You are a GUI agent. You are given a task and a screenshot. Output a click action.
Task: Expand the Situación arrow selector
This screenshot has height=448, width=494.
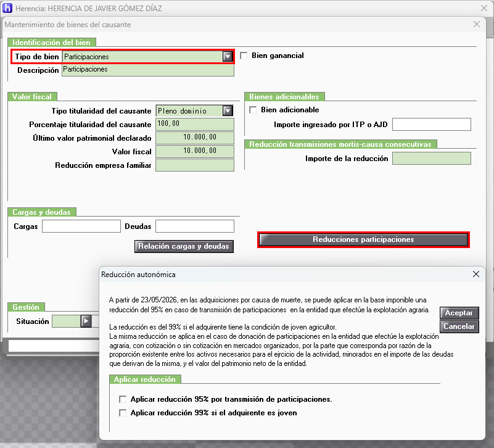86,321
